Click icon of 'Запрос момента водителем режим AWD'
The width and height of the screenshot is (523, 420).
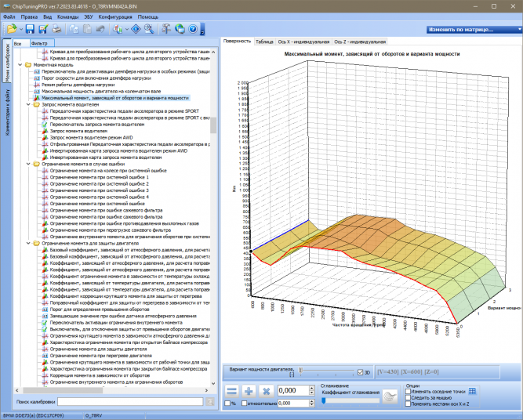tap(45, 138)
